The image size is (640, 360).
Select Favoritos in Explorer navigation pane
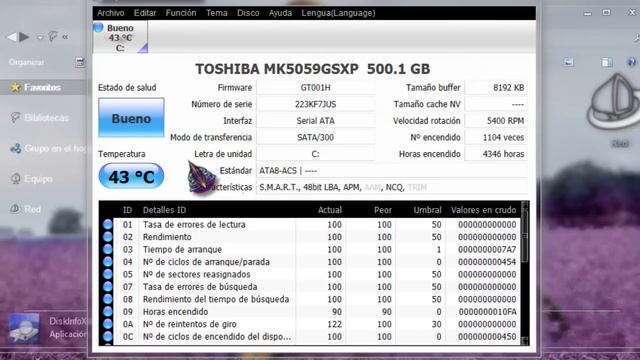(42, 87)
